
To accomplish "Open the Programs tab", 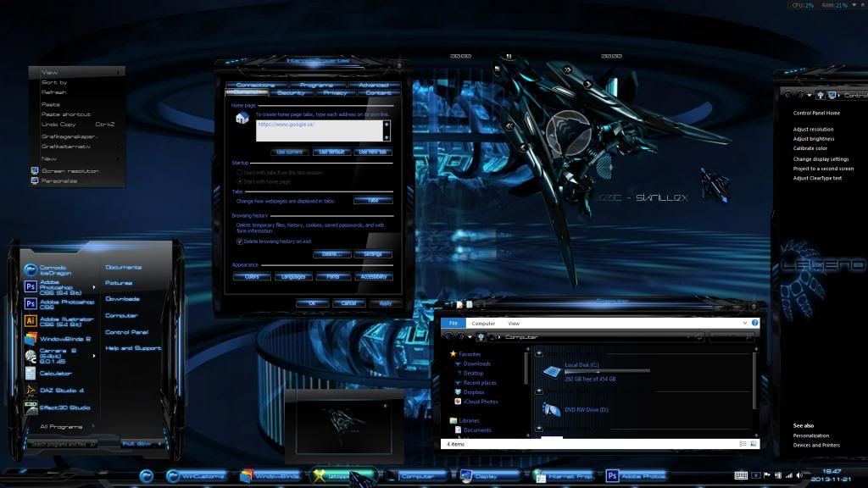I will coord(316,86).
